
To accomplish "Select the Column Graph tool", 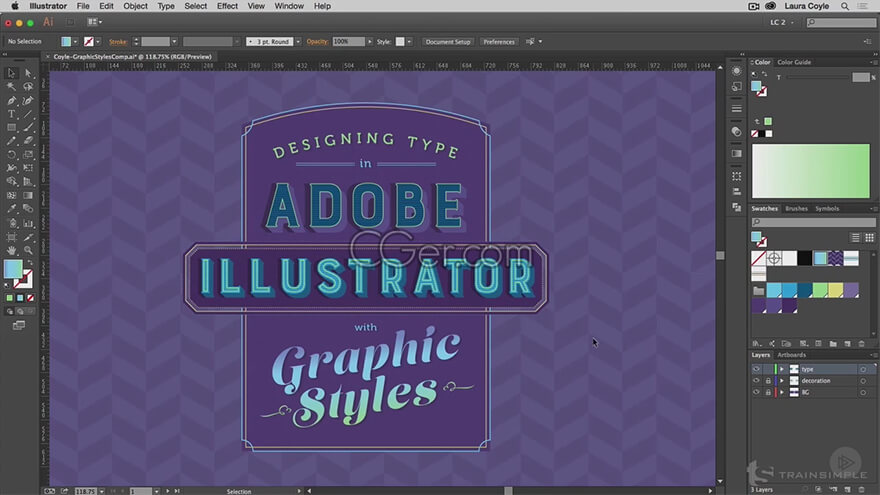I will 28,223.
